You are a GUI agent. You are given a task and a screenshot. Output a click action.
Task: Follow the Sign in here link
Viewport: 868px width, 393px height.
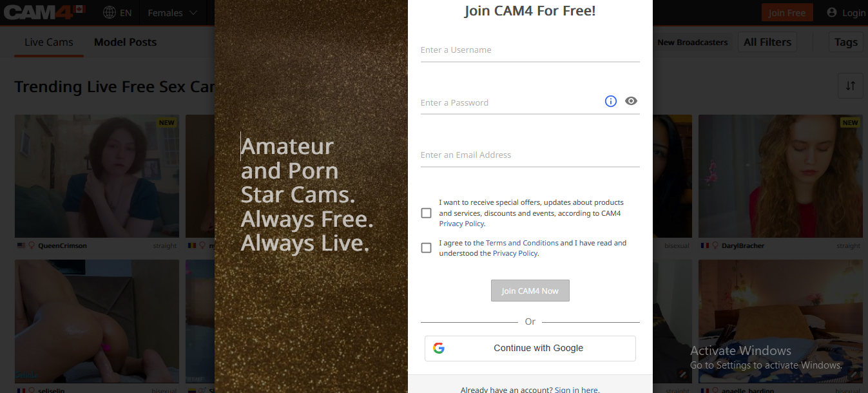pyautogui.click(x=577, y=390)
